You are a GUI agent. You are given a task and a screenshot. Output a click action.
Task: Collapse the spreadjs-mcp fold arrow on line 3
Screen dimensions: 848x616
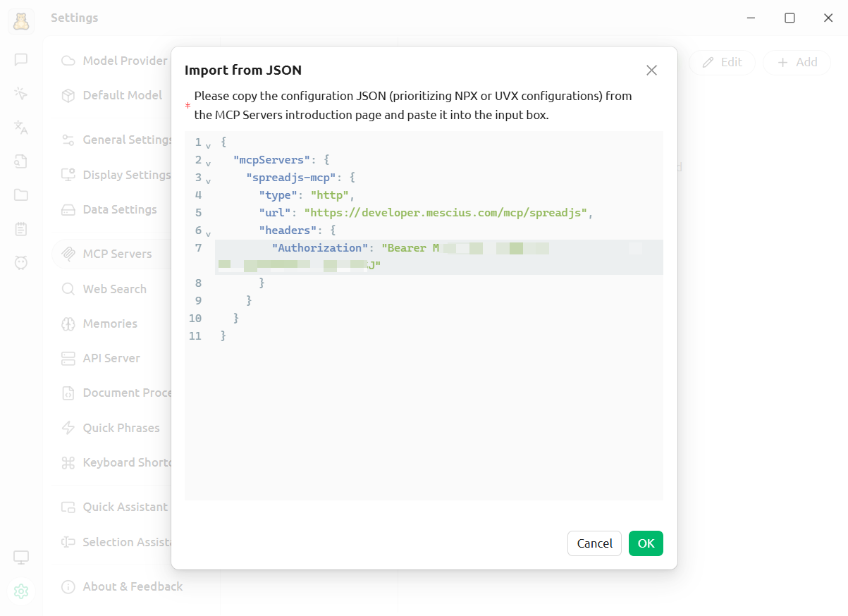pos(209,180)
